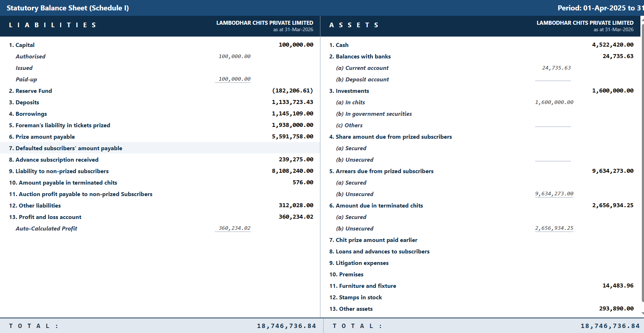The width and height of the screenshot is (644, 333).
Task: Open Share amount due from prized subscribers
Action: [x=480, y=137]
